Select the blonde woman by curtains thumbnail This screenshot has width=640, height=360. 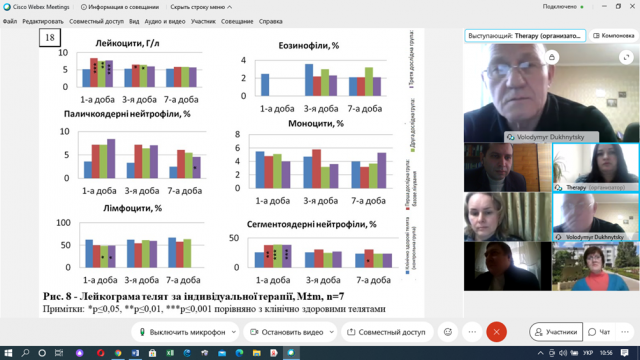pyautogui.click(x=507, y=217)
